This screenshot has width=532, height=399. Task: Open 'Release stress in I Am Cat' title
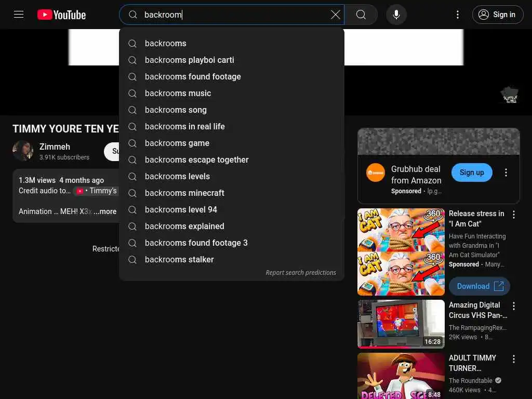(x=476, y=219)
